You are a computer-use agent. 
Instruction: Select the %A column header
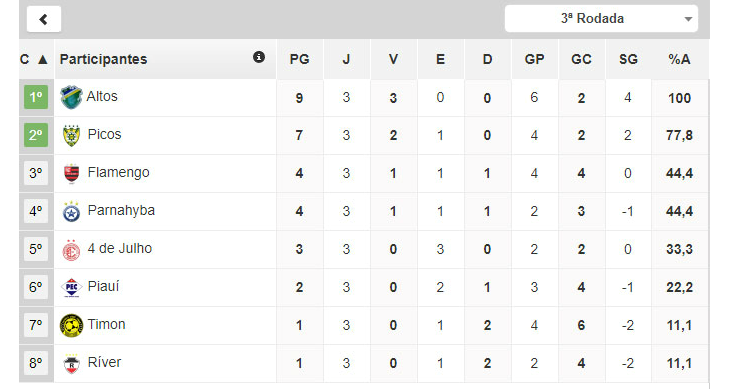coord(679,59)
